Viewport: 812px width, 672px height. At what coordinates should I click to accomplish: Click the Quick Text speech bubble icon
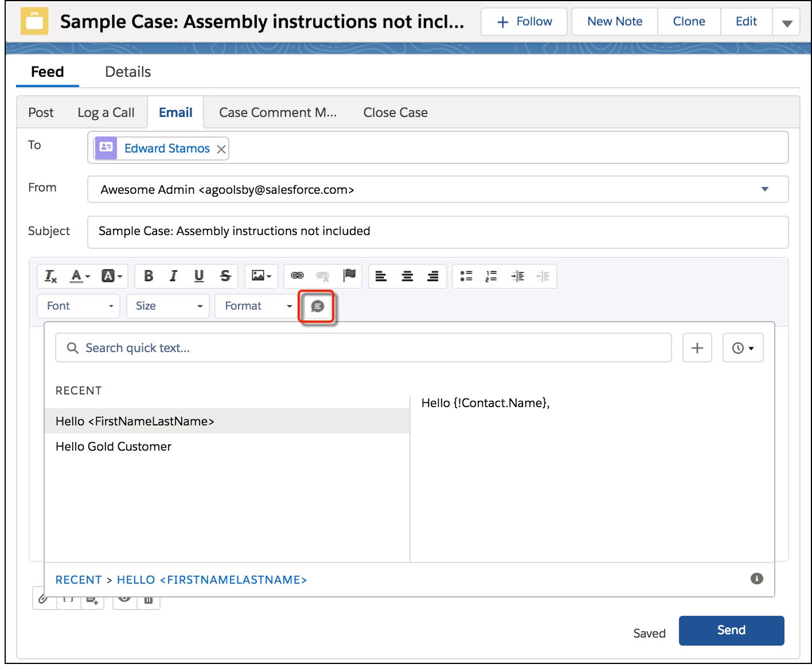click(317, 307)
